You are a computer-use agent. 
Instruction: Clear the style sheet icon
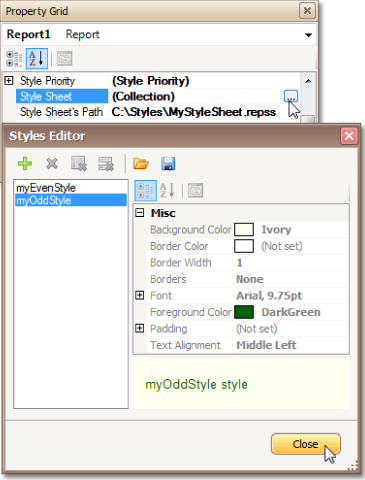79,164
